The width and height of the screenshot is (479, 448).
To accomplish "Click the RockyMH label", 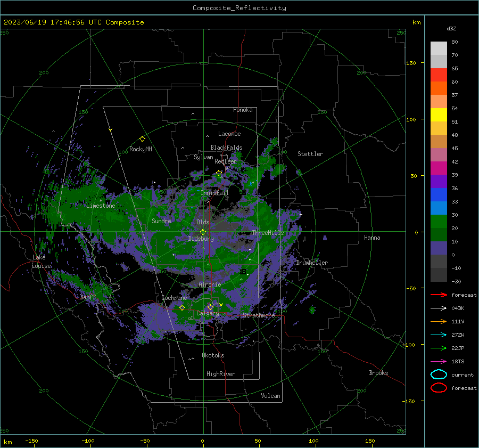I will point(141,149).
